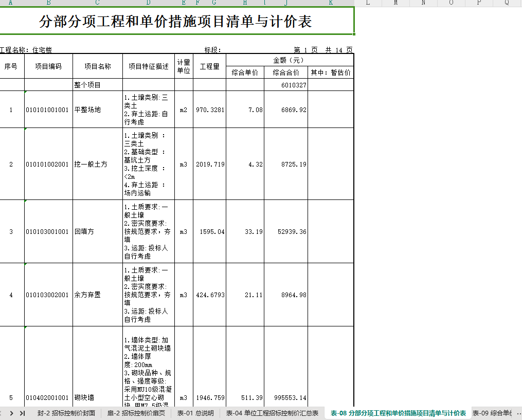Click the 回填方 item name cell
Viewport: 522px width, 420px height.
98,231
